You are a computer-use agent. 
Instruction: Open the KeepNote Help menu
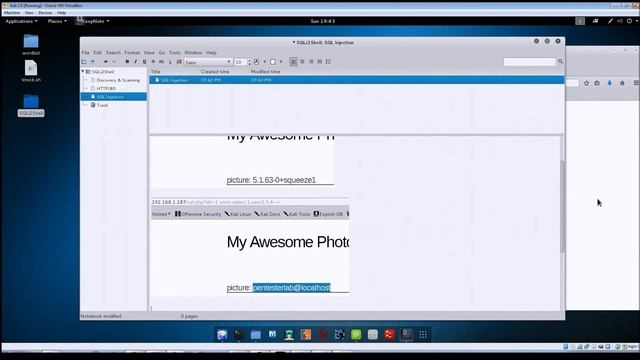pyautogui.click(x=211, y=53)
